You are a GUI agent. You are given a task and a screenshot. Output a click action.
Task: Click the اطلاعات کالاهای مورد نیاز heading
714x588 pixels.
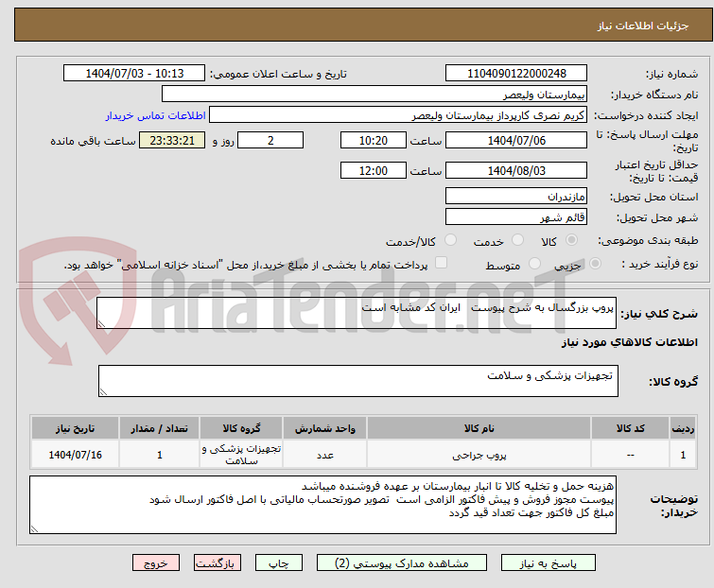click(629, 342)
